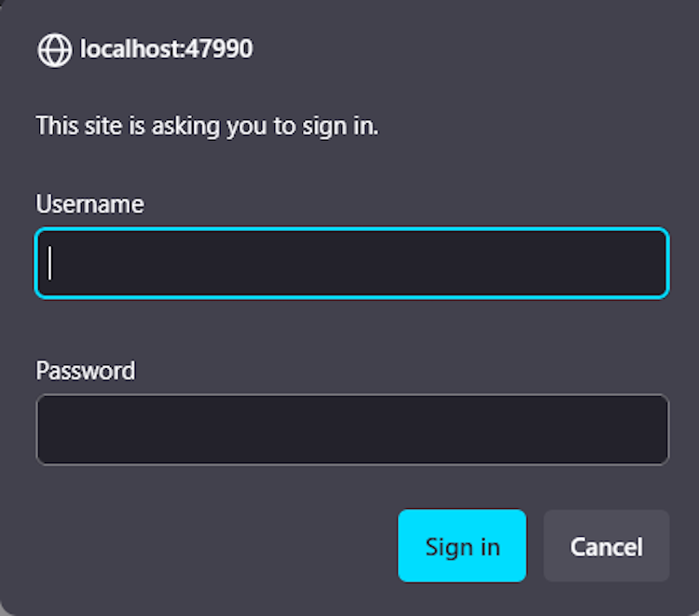Click the cyan Sign in button
This screenshot has width=699, height=616.
coord(461,546)
